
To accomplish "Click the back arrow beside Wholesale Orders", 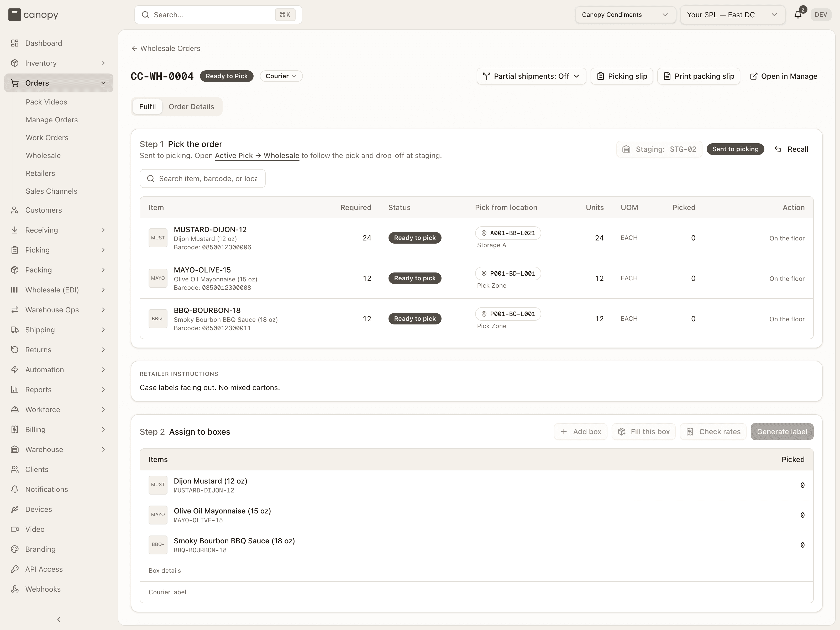I will (x=134, y=48).
